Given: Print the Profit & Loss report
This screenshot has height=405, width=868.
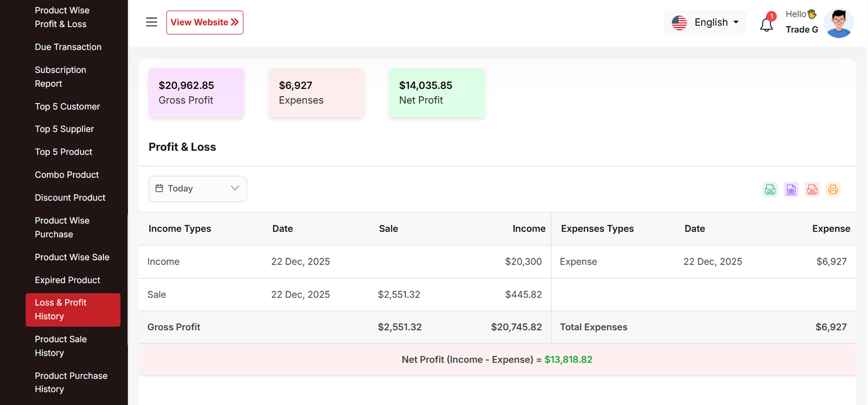Looking at the screenshot, I should click(833, 189).
